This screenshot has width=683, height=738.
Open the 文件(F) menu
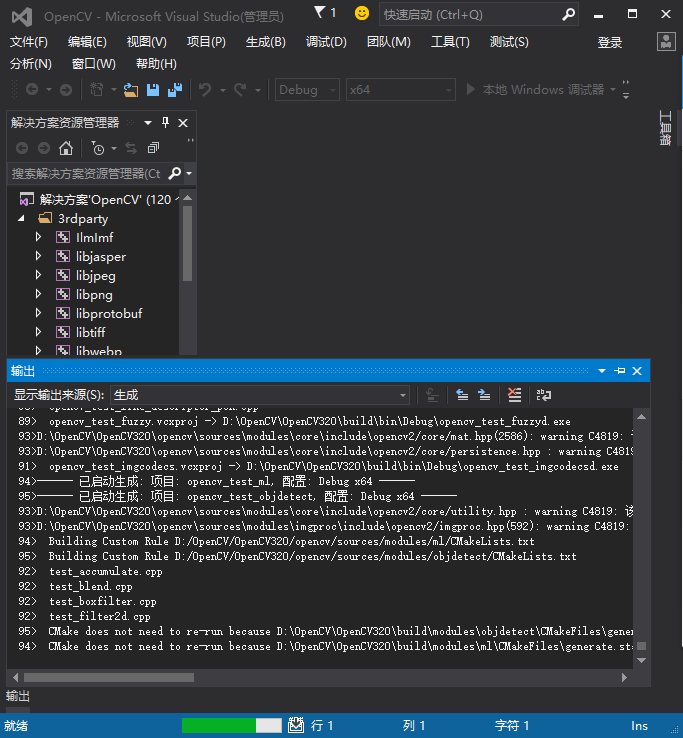[x=29, y=42]
